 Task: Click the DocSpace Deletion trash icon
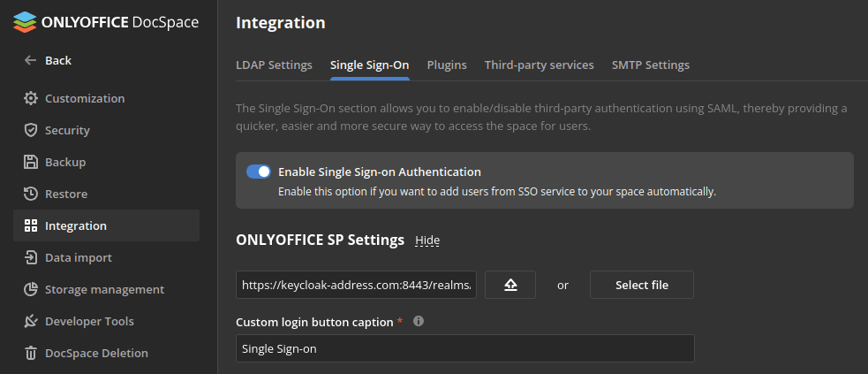30,353
